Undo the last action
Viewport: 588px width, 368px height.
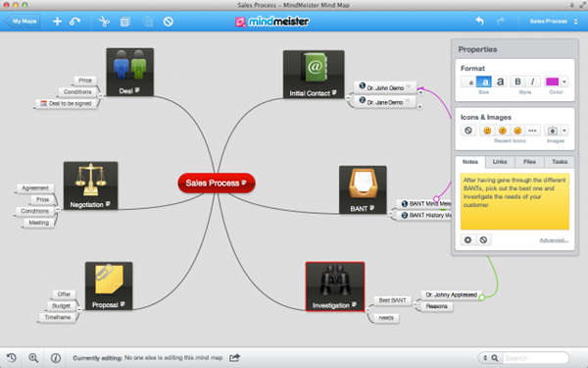click(x=479, y=22)
